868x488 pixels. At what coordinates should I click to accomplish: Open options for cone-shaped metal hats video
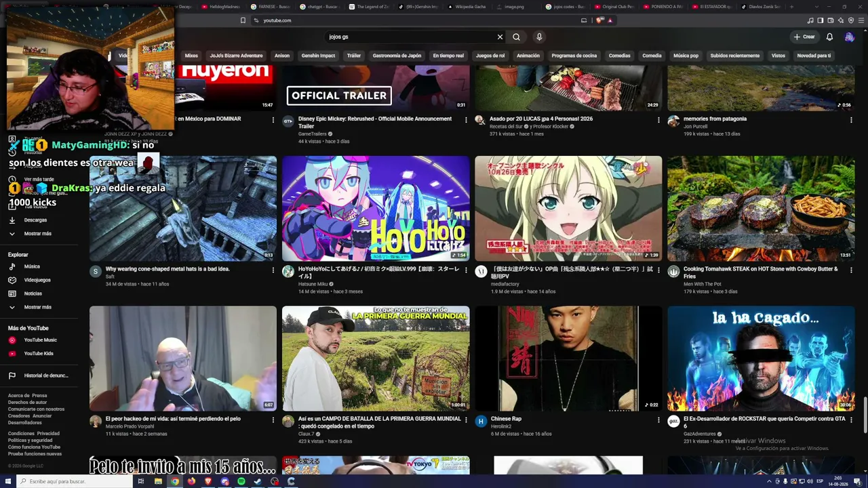click(x=273, y=270)
